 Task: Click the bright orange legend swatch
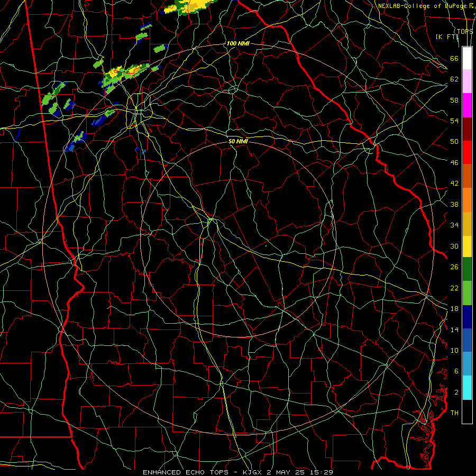(467, 200)
